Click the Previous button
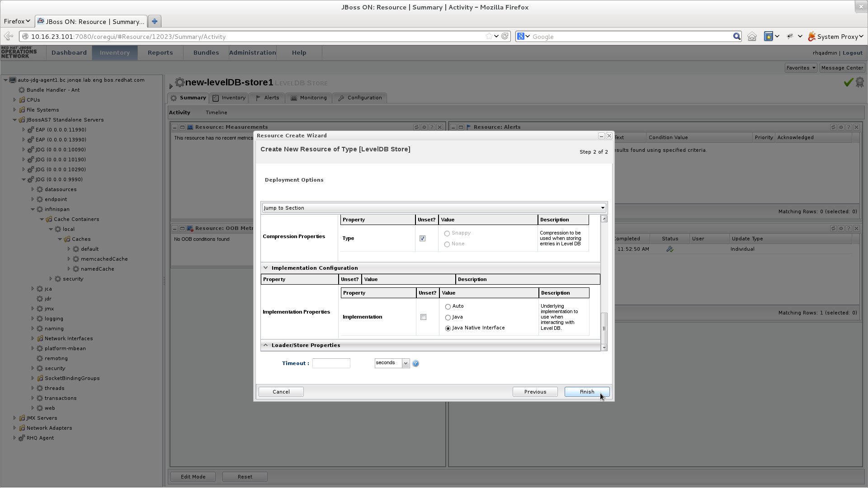 click(535, 391)
